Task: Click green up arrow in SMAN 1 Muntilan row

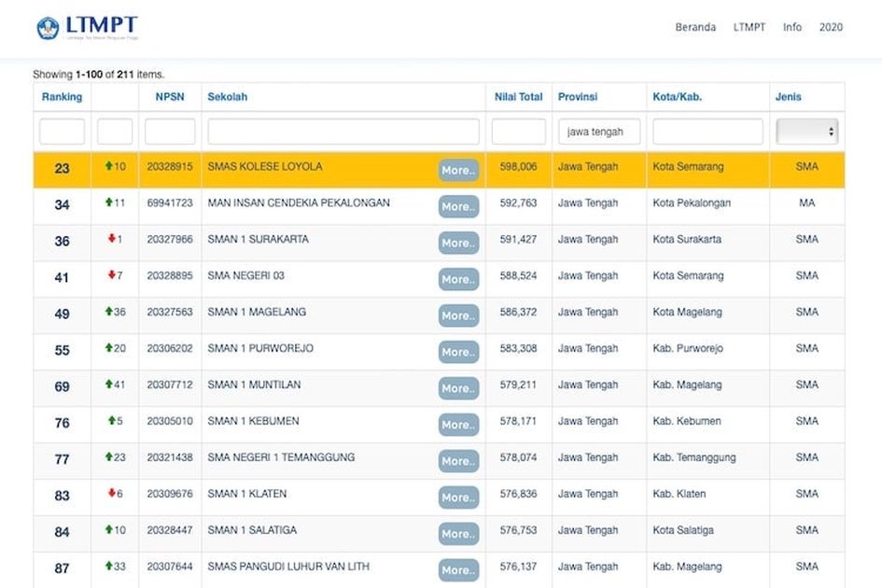Action: pyautogui.click(x=109, y=384)
